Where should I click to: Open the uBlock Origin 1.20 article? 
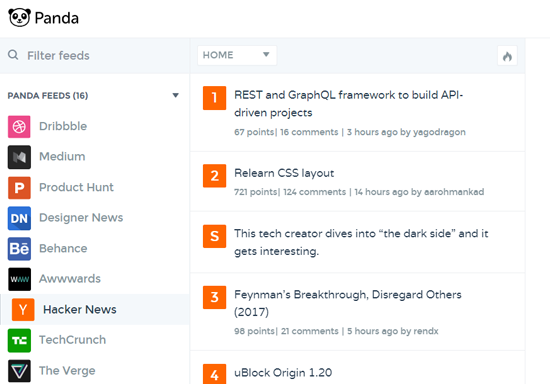coord(283,373)
